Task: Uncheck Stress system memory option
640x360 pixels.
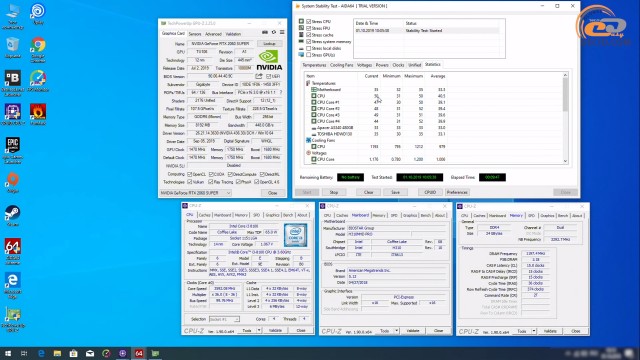Action: 309,42
